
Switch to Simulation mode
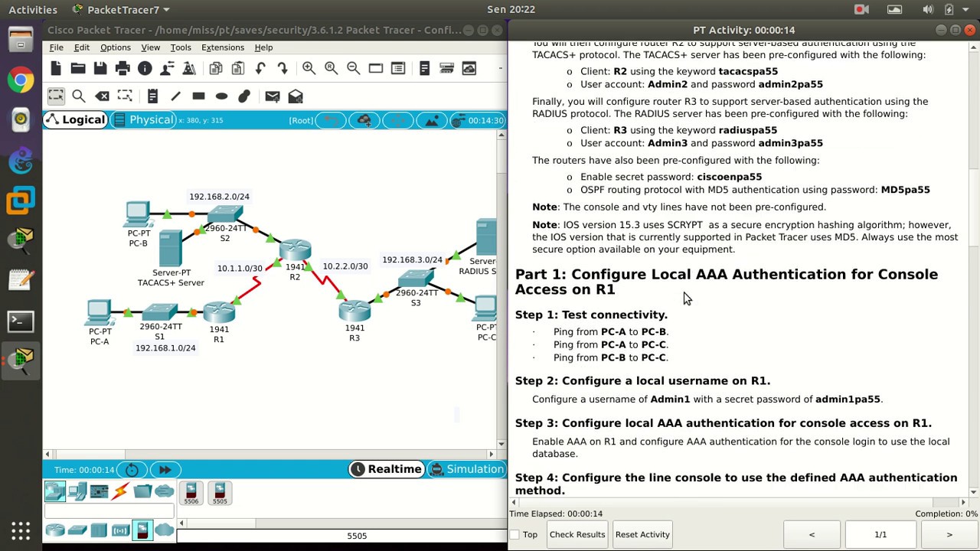(x=466, y=469)
